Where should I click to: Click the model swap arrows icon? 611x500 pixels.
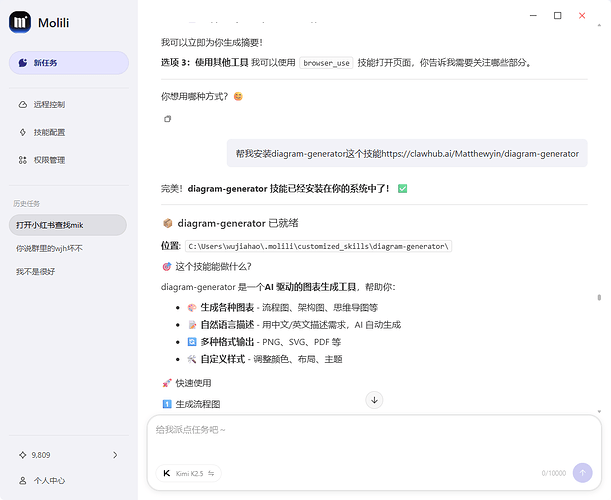coord(211,473)
